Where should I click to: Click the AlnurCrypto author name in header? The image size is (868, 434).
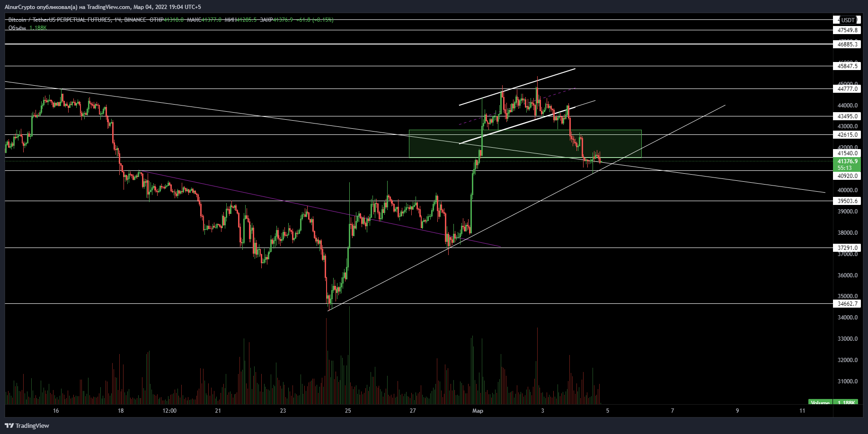pyautogui.click(x=19, y=7)
